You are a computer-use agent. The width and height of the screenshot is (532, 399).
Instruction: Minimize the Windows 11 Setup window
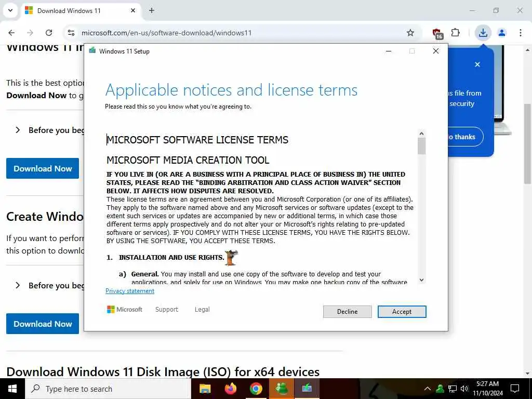[x=389, y=51]
